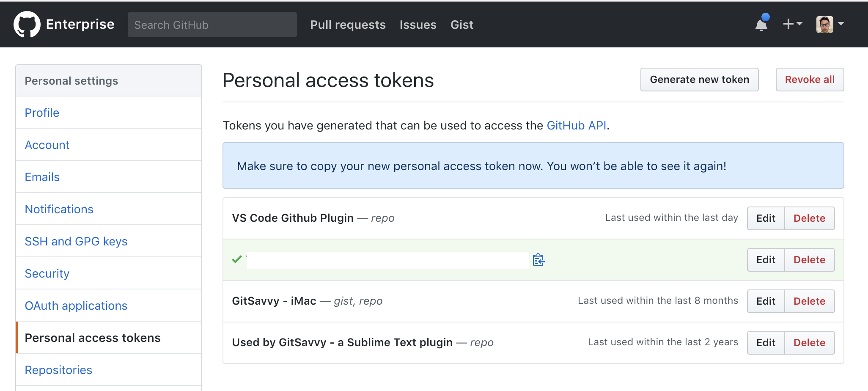Select Repositories from the sidebar

(x=58, y=369)
